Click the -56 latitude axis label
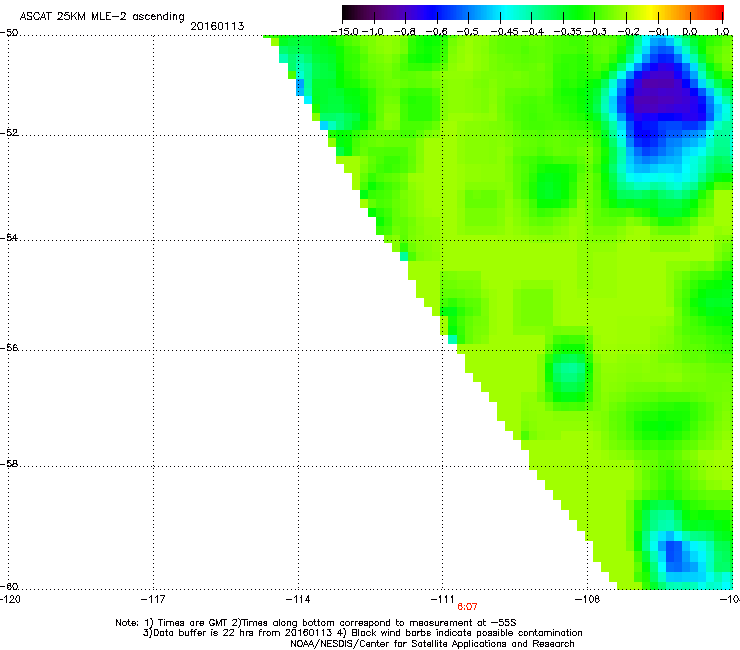Image resolution: width=740 pixels, height=650 pixels. click(x=9, y=347)
